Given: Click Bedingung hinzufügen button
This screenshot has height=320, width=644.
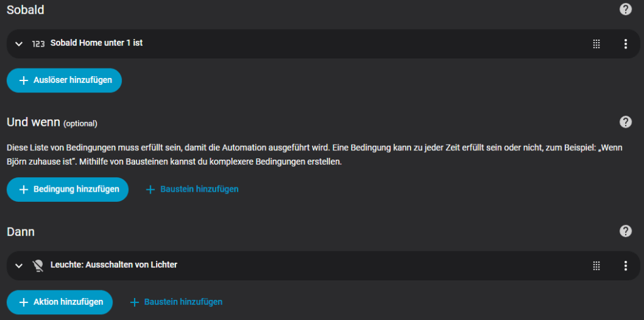Looking at the screenshot, I should point(67,189).
